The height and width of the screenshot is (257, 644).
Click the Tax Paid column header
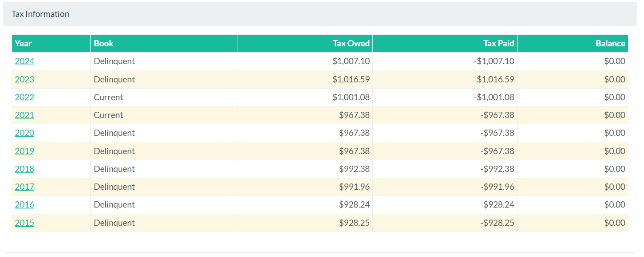click(x=498, y=43)
